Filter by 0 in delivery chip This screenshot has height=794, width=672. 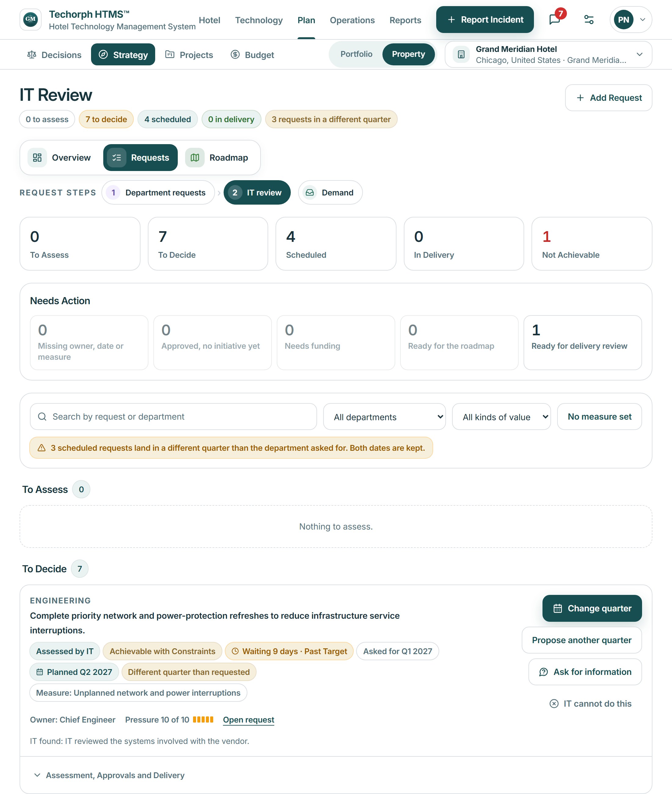231,119
